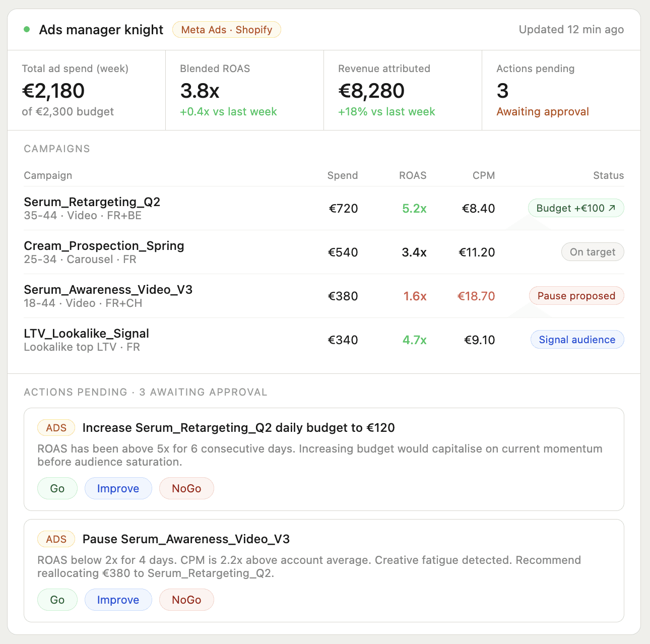Click Updated 12 min ago to refresh
Screen dimensions: 650x644
pyautogui.click(x=571, y=29)
